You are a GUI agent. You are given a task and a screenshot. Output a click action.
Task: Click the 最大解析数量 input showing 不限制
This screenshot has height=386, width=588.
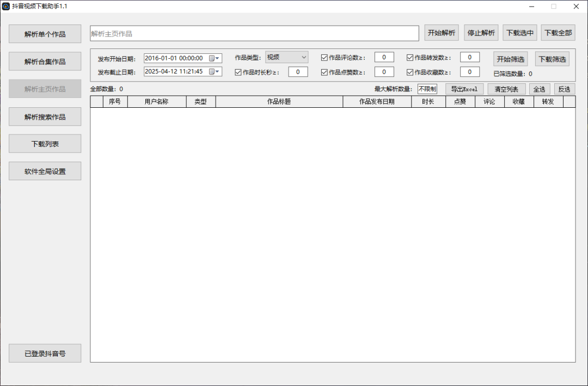coord(427,89)
